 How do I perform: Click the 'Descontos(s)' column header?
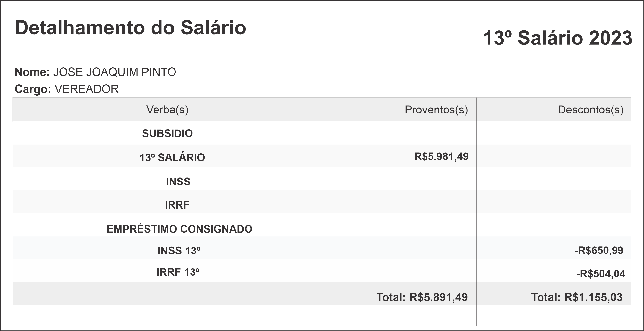click(x=591, y=110)
